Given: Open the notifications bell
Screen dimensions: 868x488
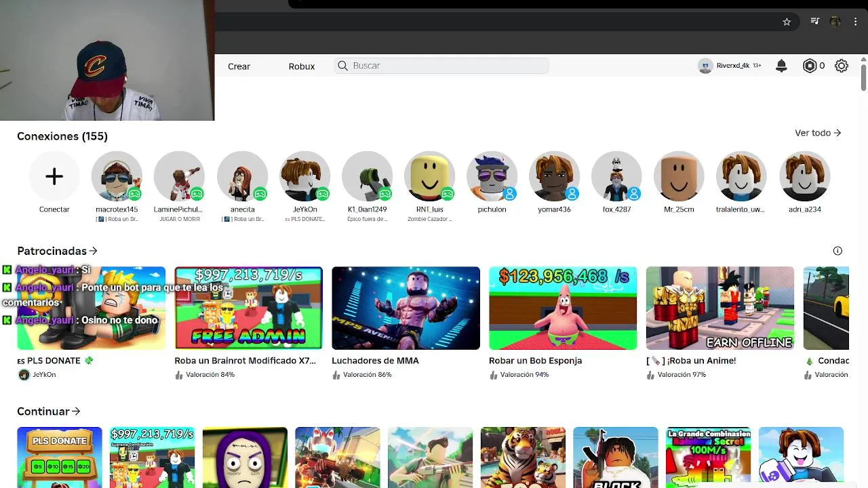Looking at the screenshot, I should 781,66.
